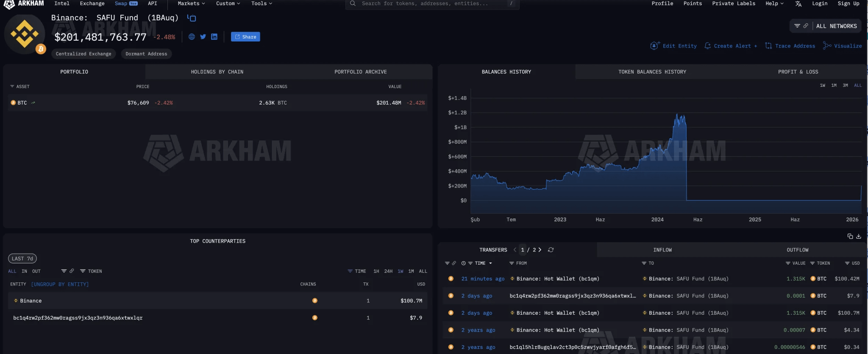Show only IN counterparties

click(25, 271)
